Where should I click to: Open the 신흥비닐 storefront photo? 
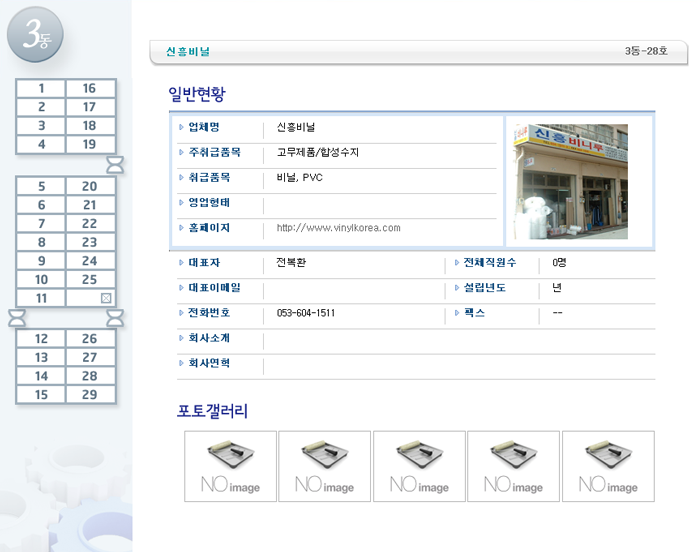tap(570, 181)
